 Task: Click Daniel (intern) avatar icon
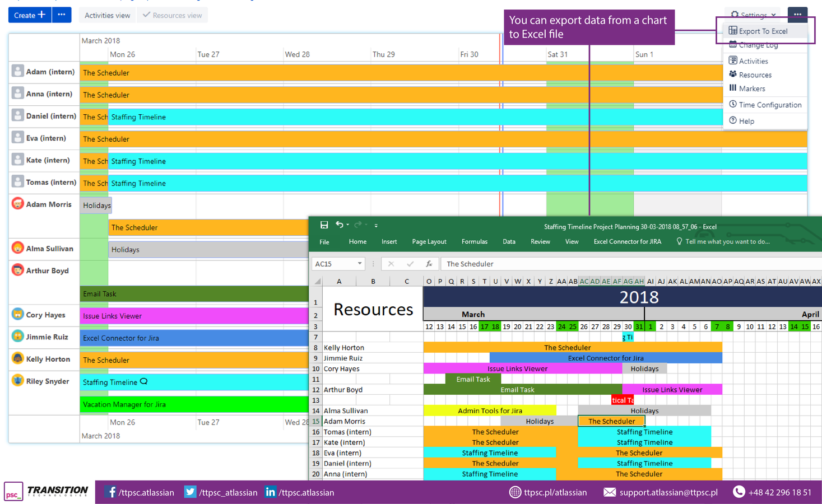[18, 115]
